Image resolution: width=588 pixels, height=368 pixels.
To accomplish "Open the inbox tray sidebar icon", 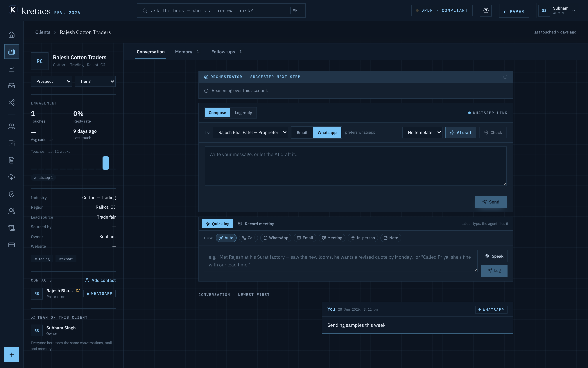I will [x=12, y=86].
